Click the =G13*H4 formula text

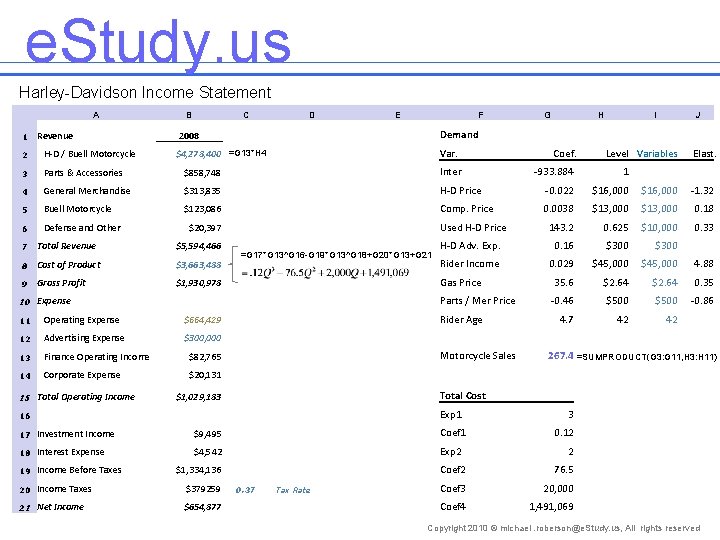(247, 153)
